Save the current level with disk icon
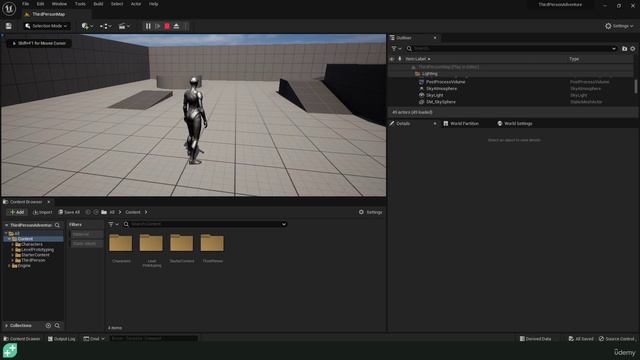The image size is (640, 360). 9,26
